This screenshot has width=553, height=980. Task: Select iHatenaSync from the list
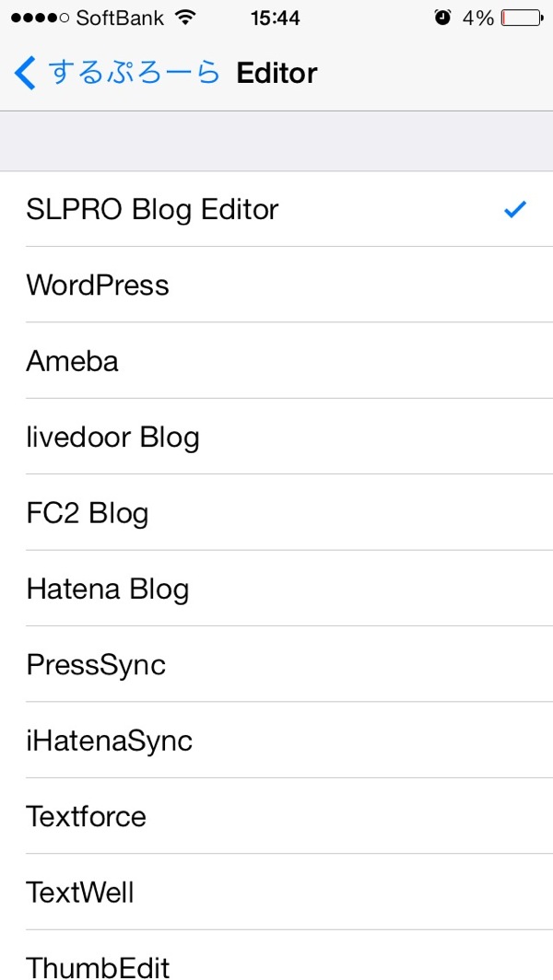click(276, 740)
